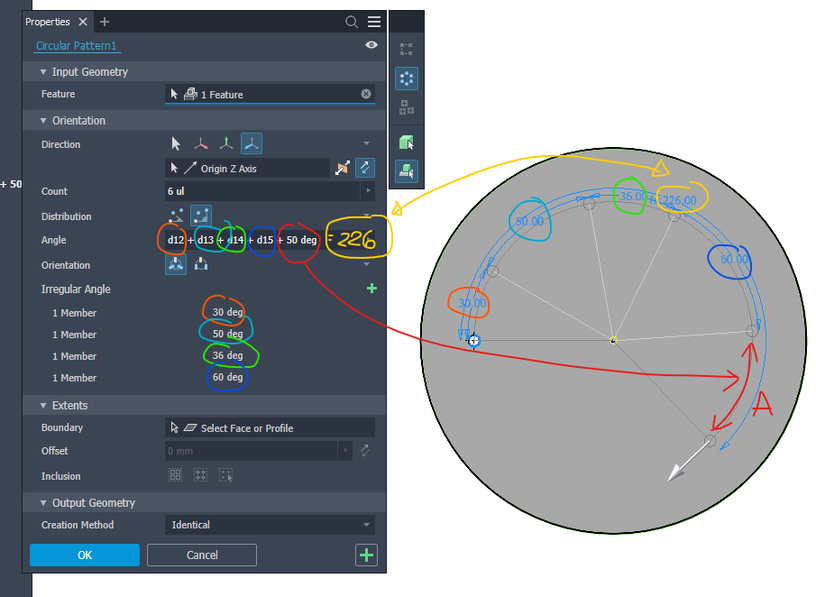This screenshot has width=816, height=597.
Task: Click Select Face or Profile boundary field
Action: pyautogui.click(x=270, y=428)
